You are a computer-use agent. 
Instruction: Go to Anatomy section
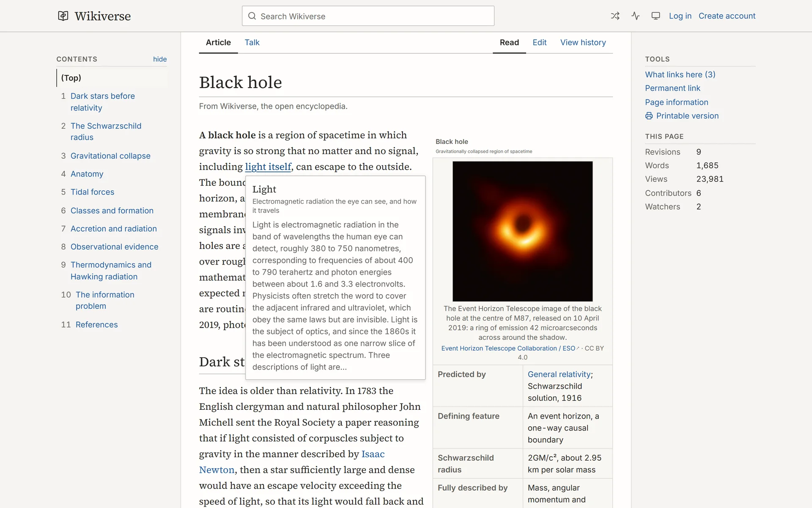point(87,174)
